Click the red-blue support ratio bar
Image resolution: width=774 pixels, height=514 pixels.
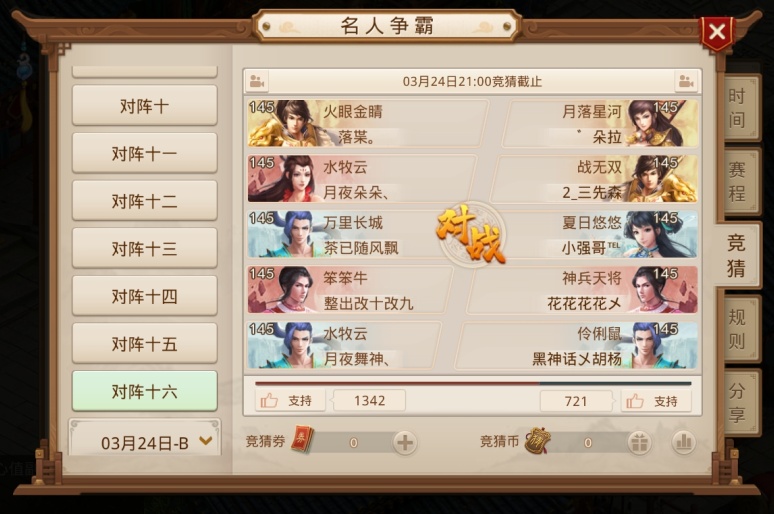click(x=473, y=383)
